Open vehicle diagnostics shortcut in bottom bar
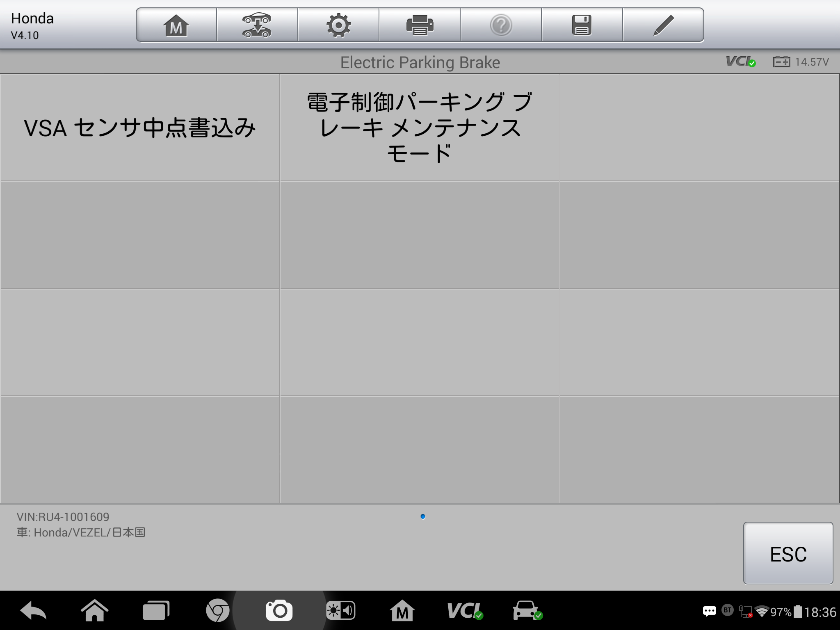The height and width of the screenshot is (630, 840). pyautogui.click(x=527, y=611)
